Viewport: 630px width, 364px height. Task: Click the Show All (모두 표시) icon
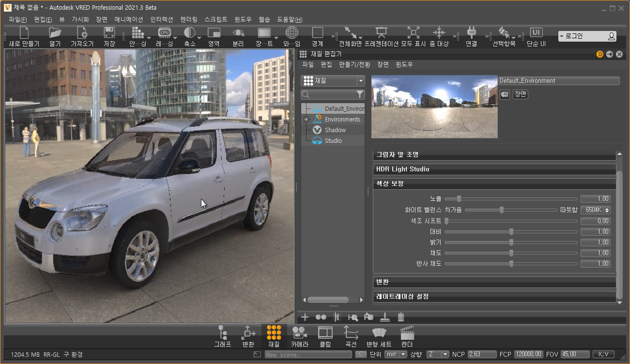click(x=413, y=32)
